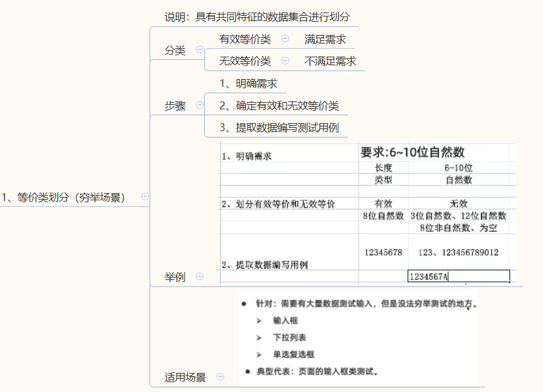543x392 pixels.
Task: Click the collapse icon on the 等价类划分 root node
Action: pos(145,196)
